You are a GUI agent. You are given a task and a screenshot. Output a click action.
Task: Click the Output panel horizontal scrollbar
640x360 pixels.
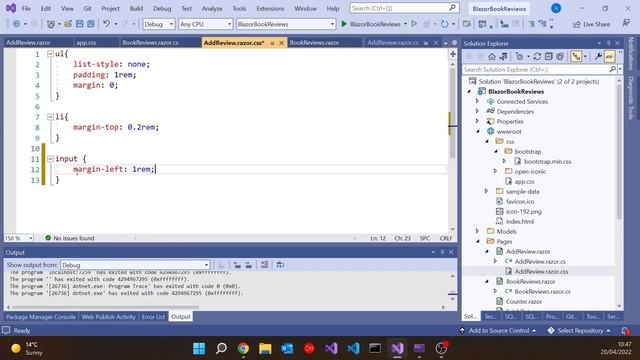click(105, 307)
